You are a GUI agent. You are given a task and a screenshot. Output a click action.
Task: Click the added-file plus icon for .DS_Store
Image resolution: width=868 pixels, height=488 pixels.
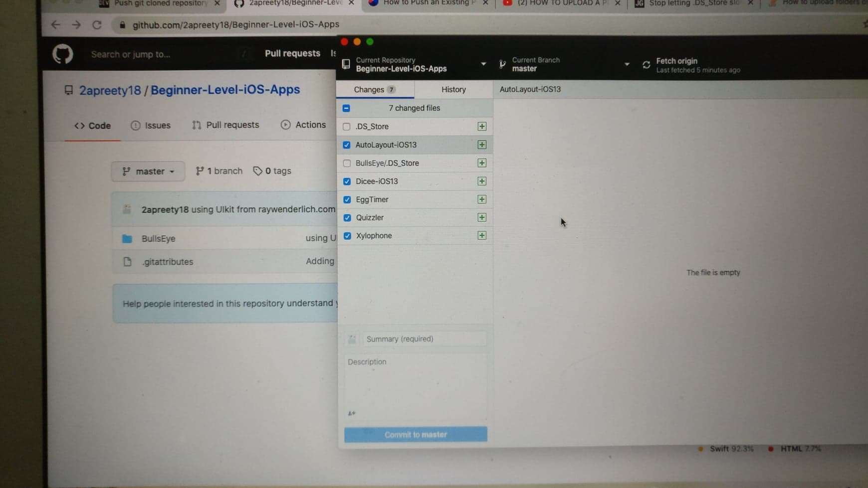point(482,127)
